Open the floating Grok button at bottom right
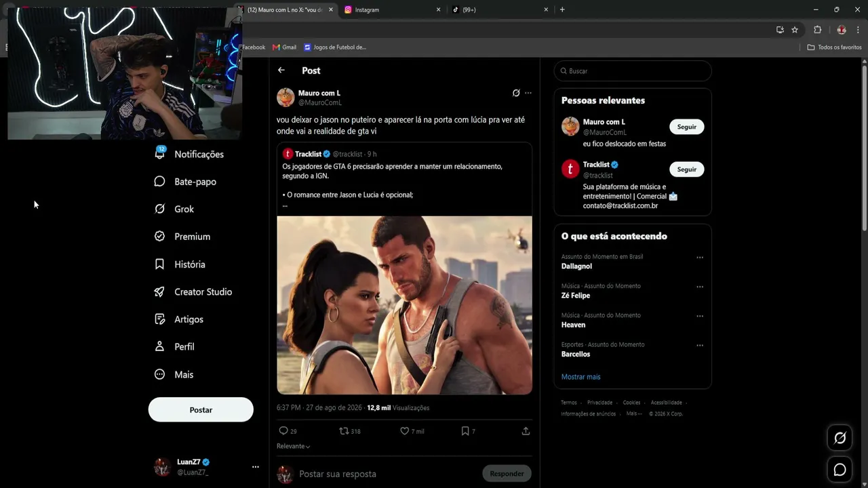 point(840,438)
